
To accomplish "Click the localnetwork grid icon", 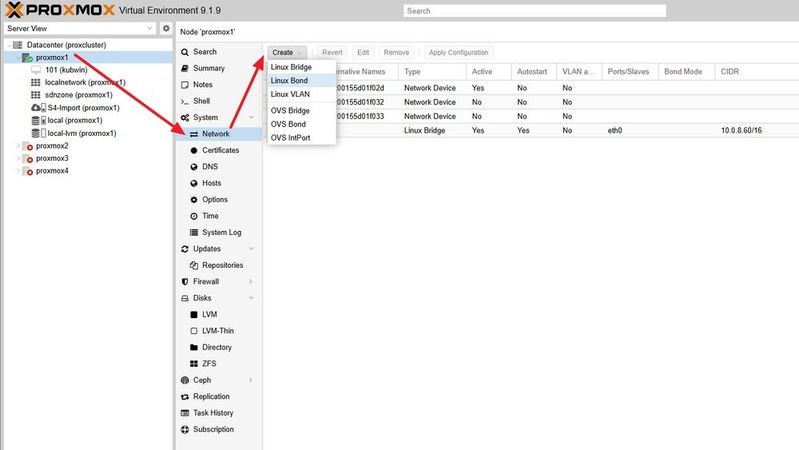I will [x=36, y=82].
